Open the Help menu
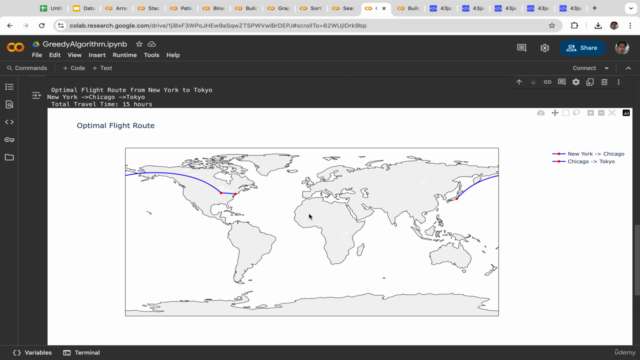Screen dimensions: 640x360 tap(173, 55)
